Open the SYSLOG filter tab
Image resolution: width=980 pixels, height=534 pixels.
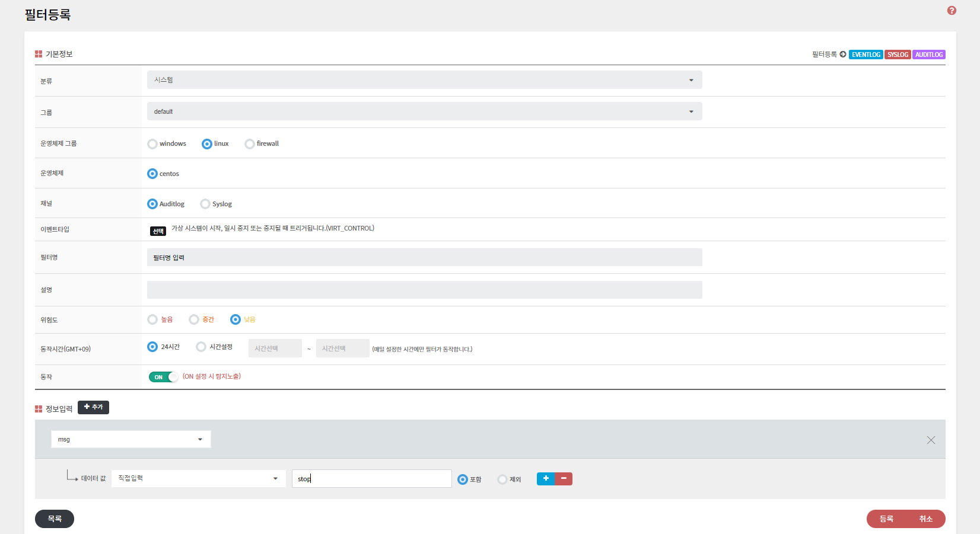click(x=898, y=55)
